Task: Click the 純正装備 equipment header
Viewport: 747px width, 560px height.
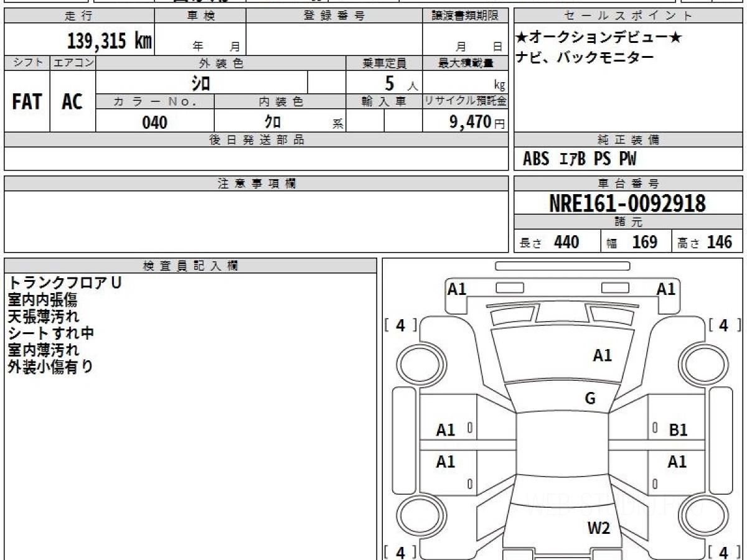Action: [628, 140]
